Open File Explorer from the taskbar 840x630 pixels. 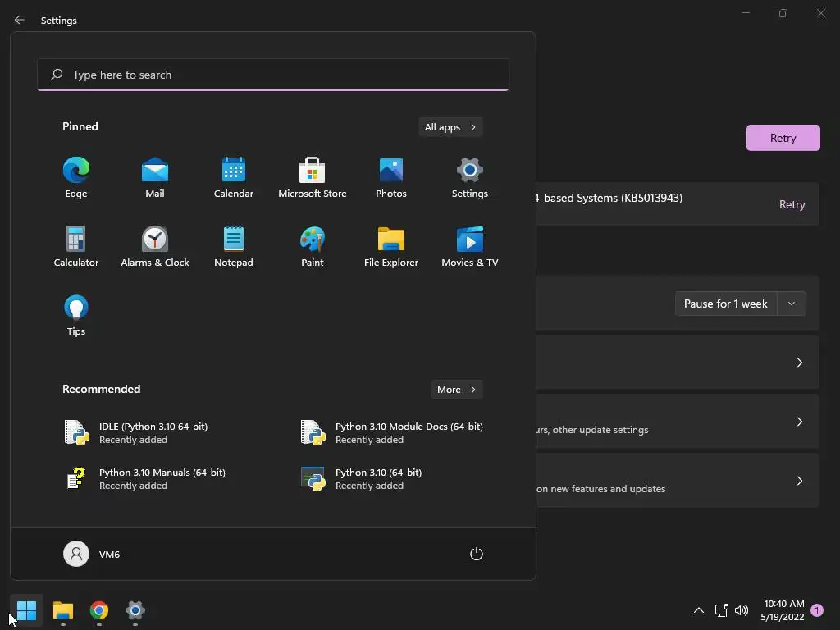(x=63, y=610)
